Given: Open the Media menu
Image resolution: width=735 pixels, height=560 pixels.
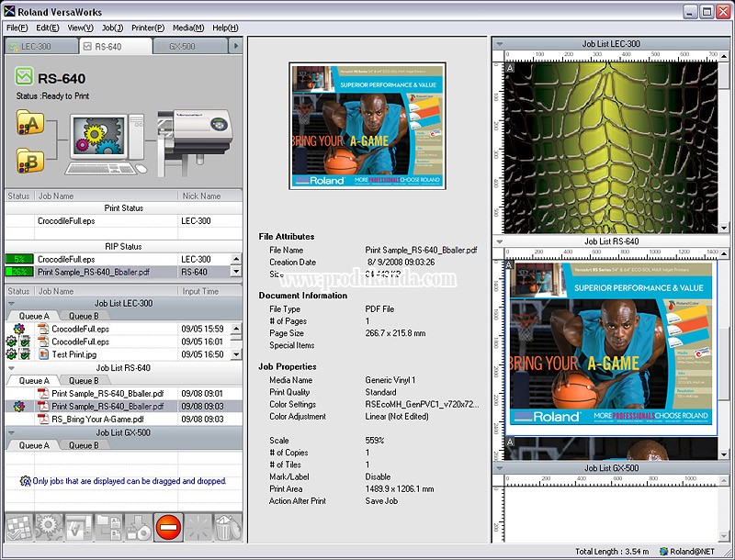Looking at the screenshot, I should 187,28.
